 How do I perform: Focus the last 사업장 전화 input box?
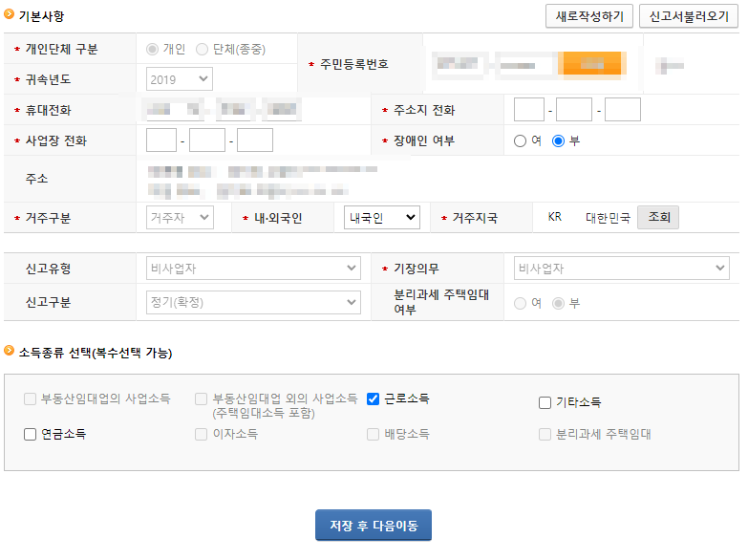255,140
